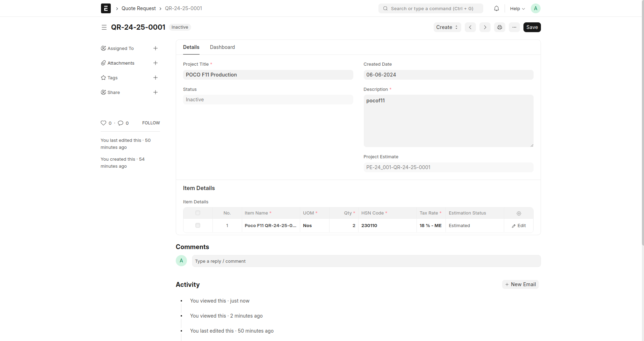
Task: Add an assignee with the plus icon
Action: (x=155, y=48)
